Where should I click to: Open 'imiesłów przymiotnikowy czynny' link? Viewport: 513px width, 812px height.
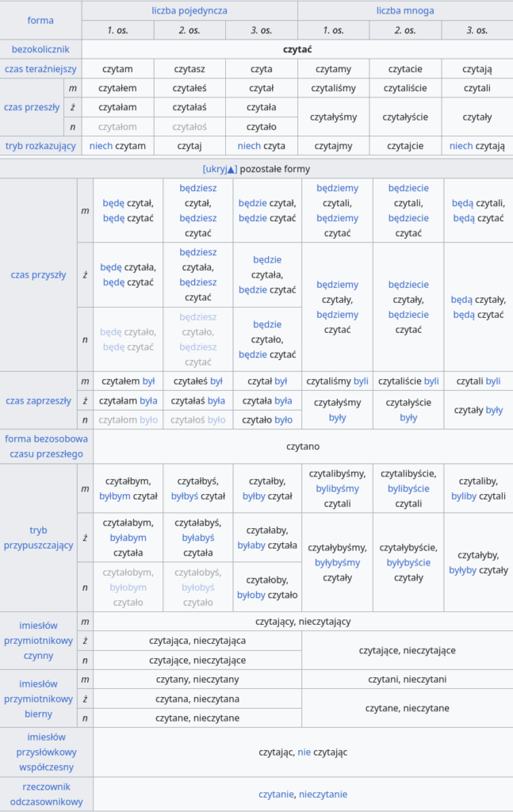coord(39,639)
